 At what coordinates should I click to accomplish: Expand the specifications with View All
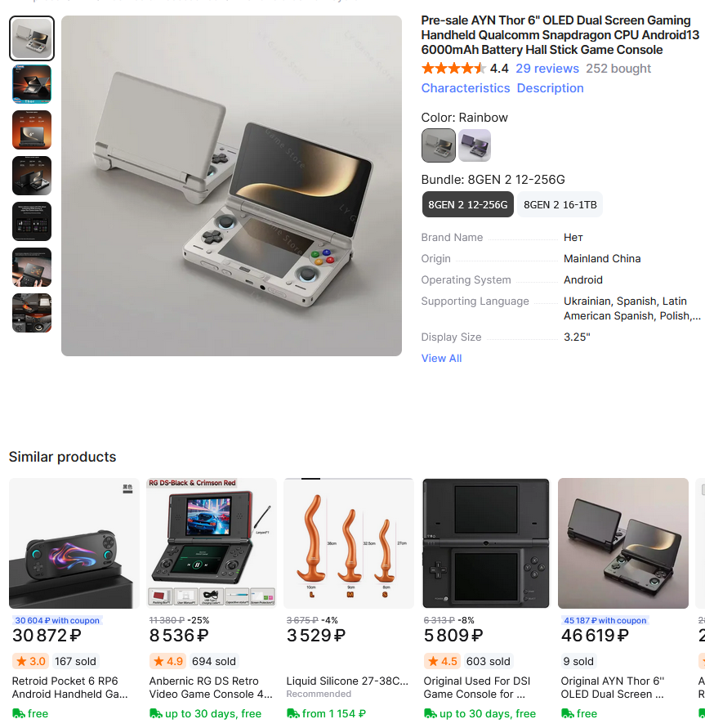[x=441, y=359]
